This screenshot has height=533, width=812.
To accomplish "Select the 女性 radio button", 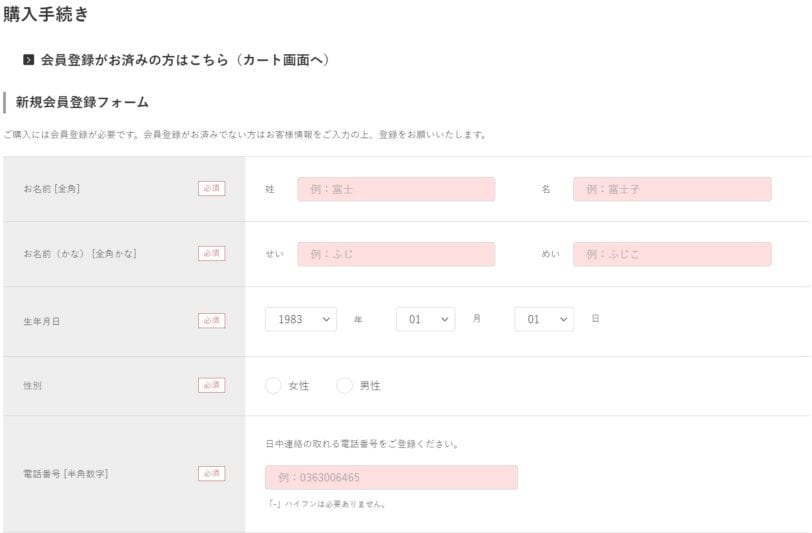I will point(273,385).
